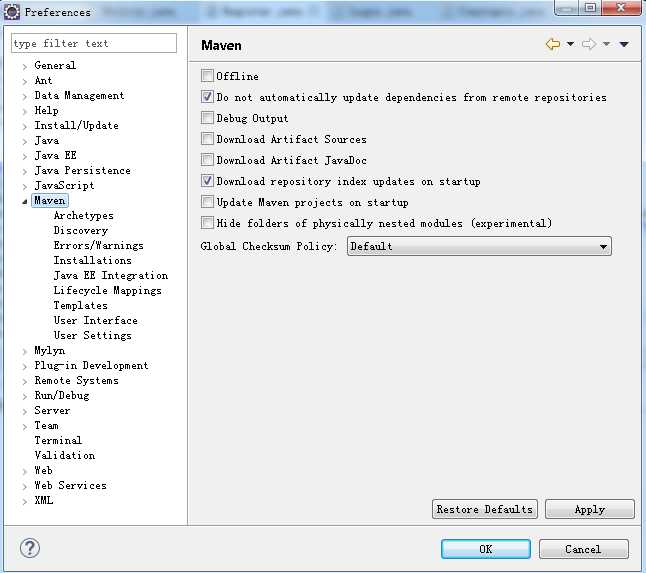Select the Run/Debug item
This screenshot has height=573, width=646.
point(62,395)
